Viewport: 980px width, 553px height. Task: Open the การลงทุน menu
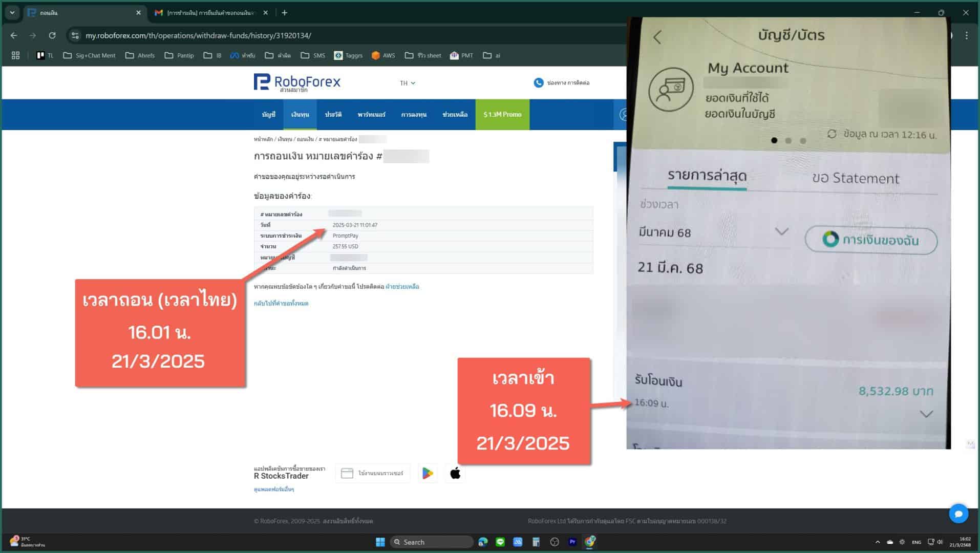click(x=414, y=114)
